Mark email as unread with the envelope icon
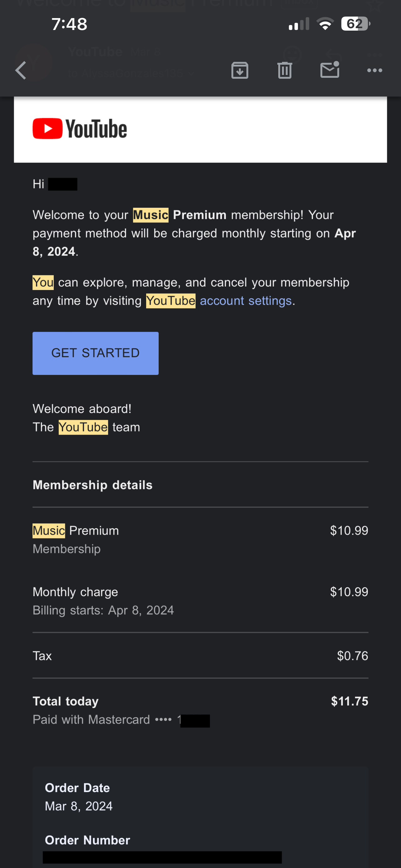 tap(329, 70)
